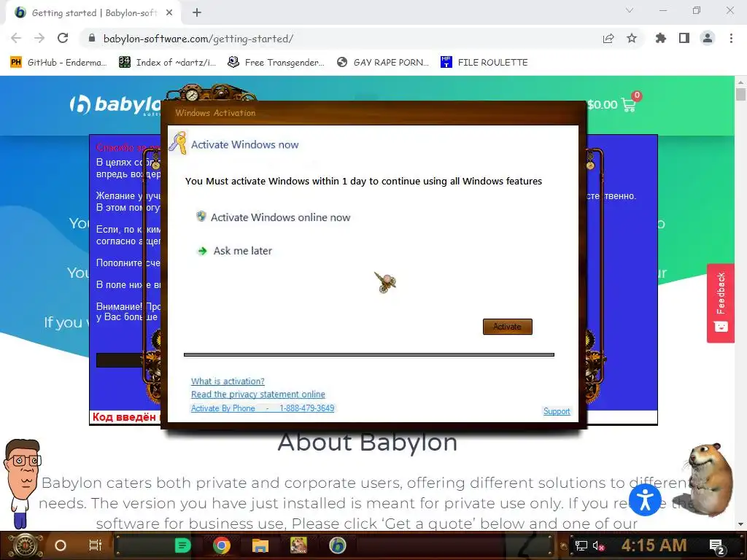This screenshot has width=747, height=560.
Task: Open the steampunk Start button
Action: pos(26,545)
